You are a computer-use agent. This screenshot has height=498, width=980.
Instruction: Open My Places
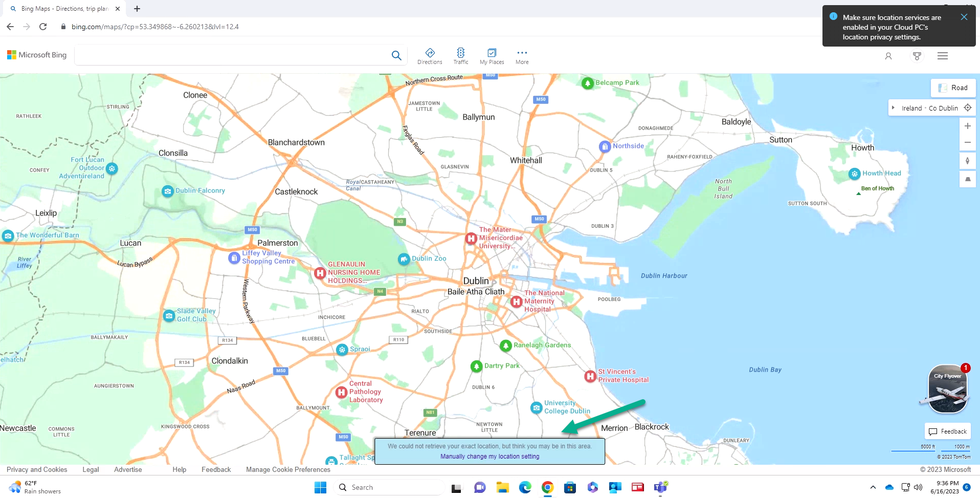point(492,56)
